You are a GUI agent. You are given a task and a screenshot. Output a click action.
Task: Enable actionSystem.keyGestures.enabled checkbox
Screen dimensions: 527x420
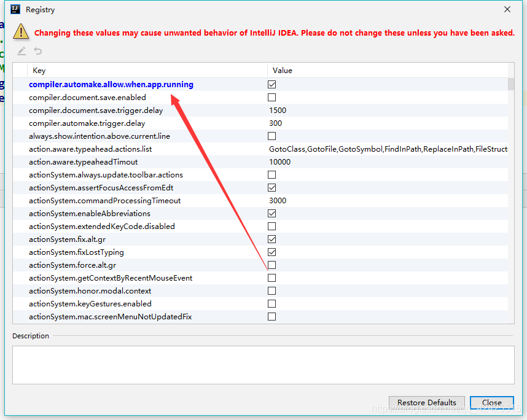pos(272,304)
